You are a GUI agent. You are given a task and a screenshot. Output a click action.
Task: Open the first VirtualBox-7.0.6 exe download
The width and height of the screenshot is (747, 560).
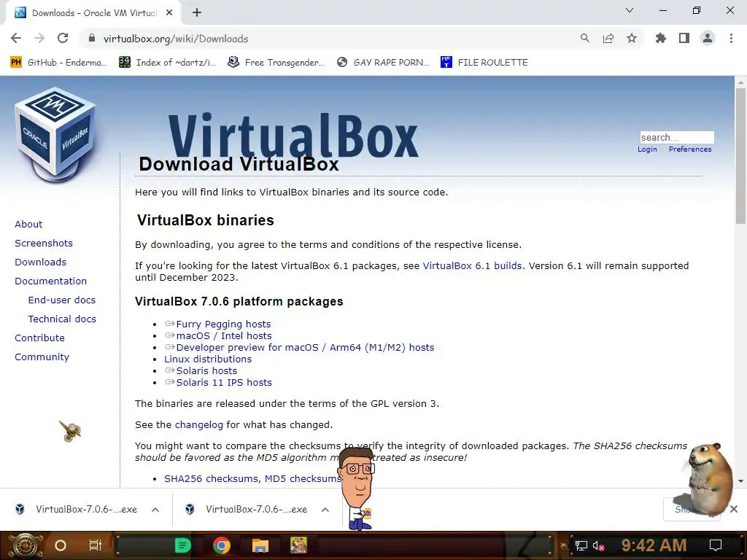(x=76, y=510)
